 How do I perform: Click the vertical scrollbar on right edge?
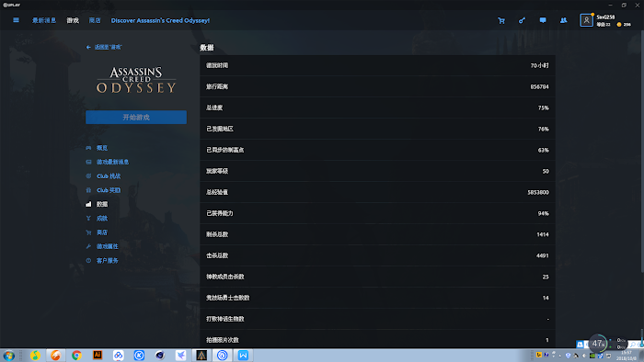click(x=641, y=152)
